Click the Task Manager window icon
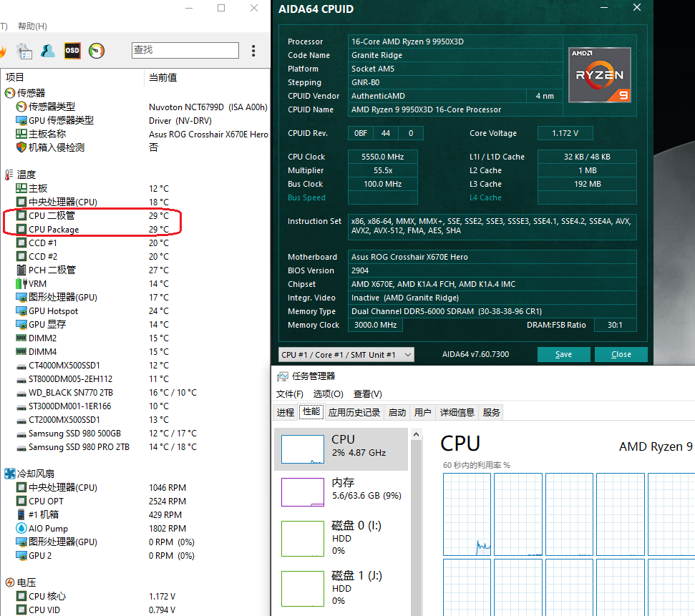 [282, 377]
